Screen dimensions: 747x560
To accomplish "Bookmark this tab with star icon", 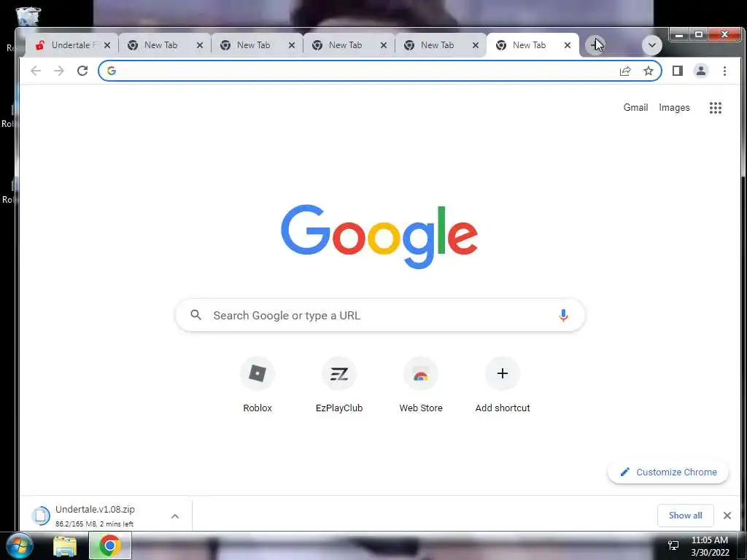I will [x=649, y=71].
